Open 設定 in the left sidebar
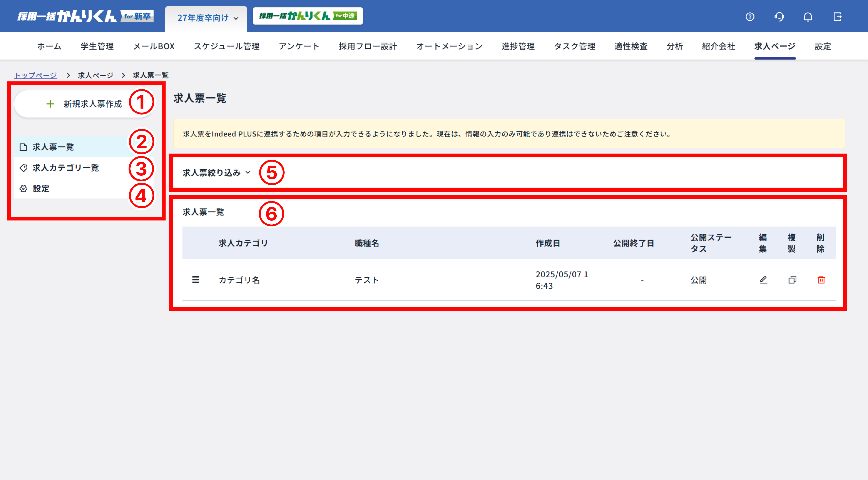This screenshot has height=480, width=868. pos(41,189)
